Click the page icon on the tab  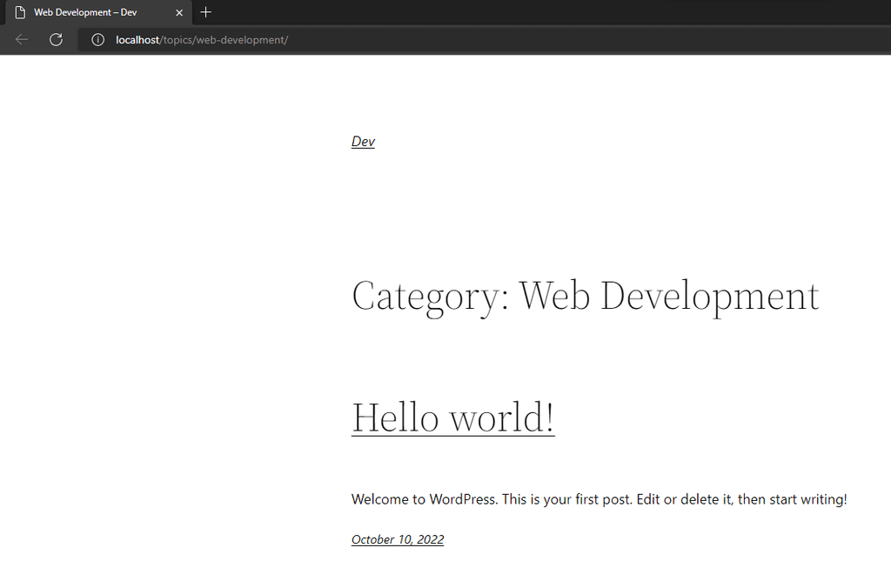click(x=20, y=12)
